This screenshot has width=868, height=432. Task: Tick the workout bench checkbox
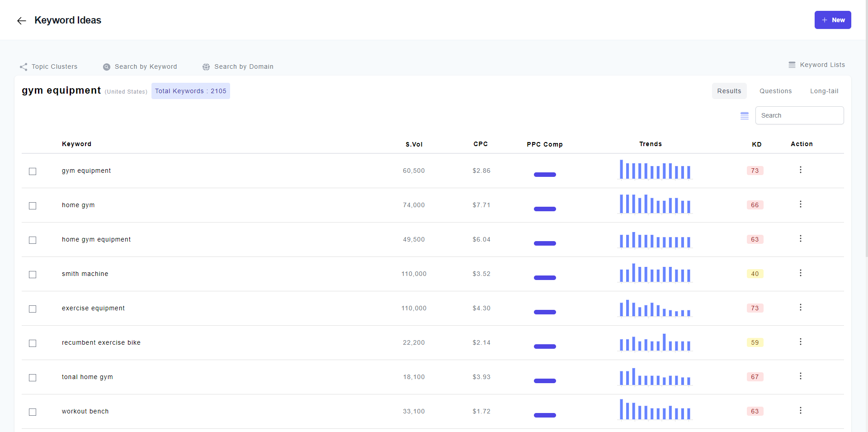[x=33, y=412]
